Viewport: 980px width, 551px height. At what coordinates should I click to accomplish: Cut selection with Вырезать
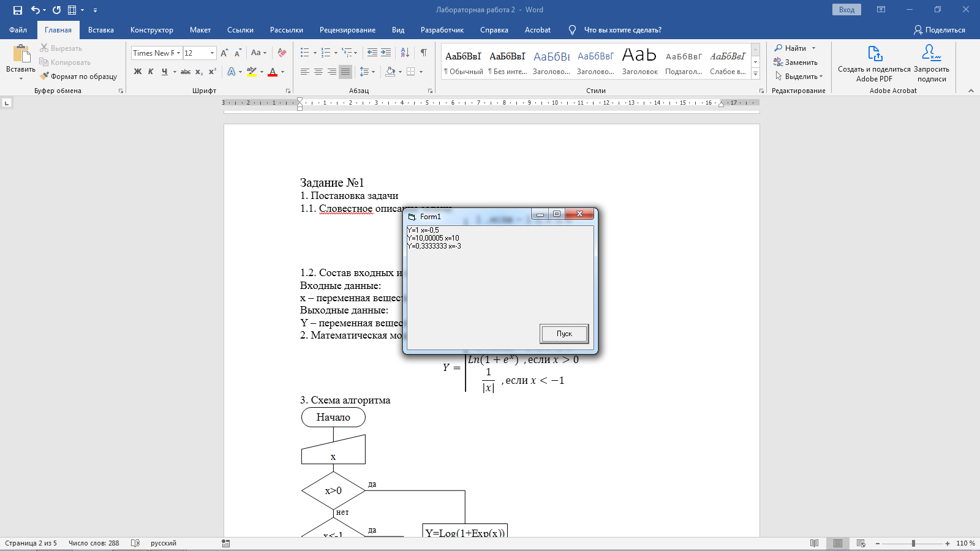(61, 48)
